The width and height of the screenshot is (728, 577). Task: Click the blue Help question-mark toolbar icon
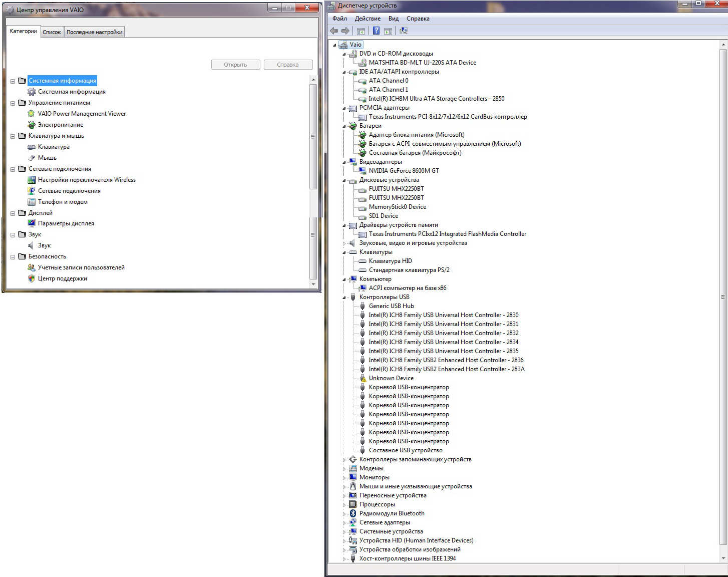[x=376, y=31]
